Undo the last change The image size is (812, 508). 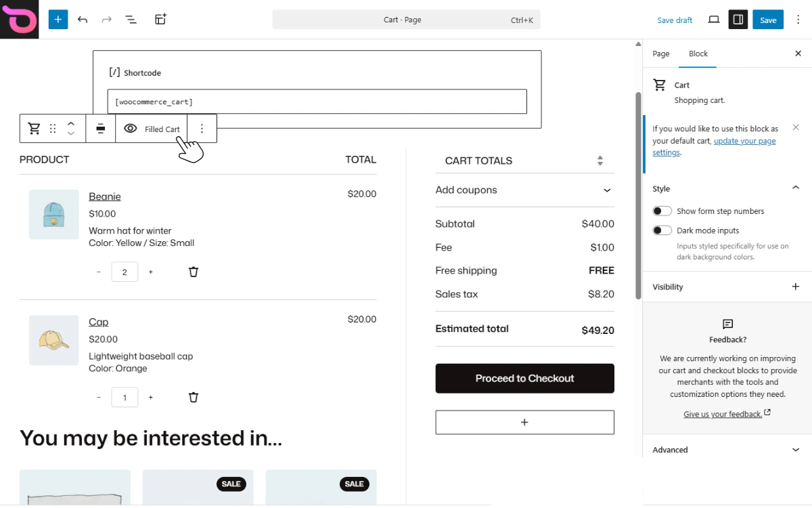point(83,20)
